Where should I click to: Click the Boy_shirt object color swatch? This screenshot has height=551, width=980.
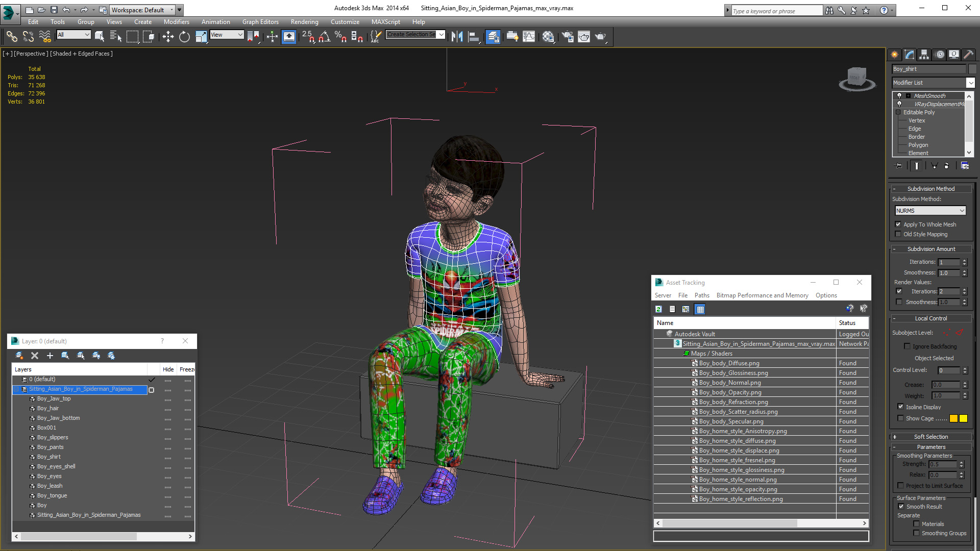(x=972, y=69)
